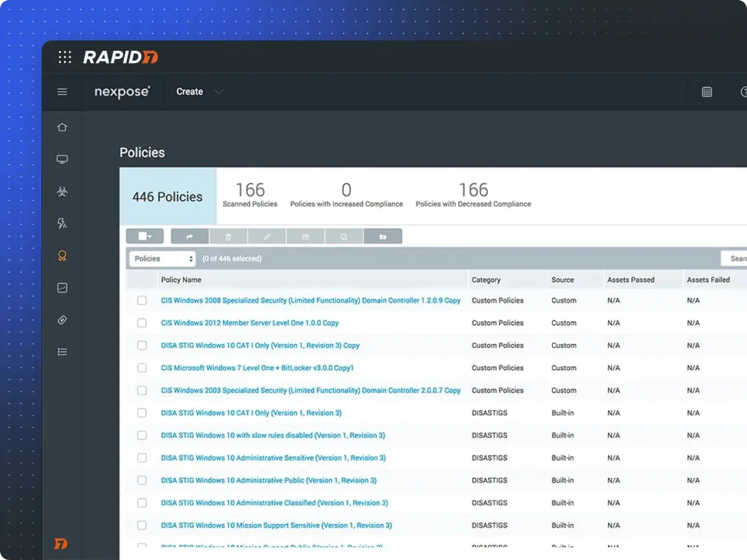Sort by the Assets Failed column

pos(708,280)
